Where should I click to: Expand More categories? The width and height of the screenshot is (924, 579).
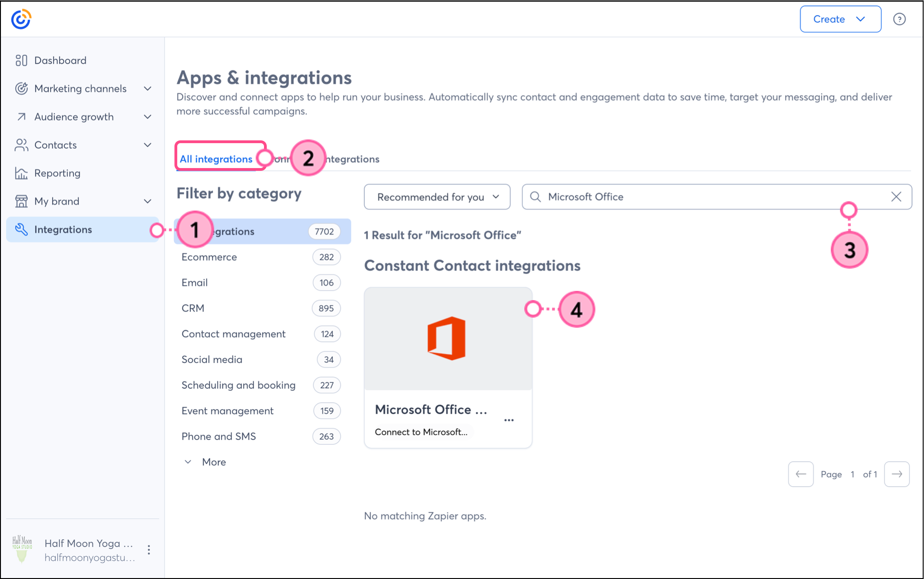[205, 462]
